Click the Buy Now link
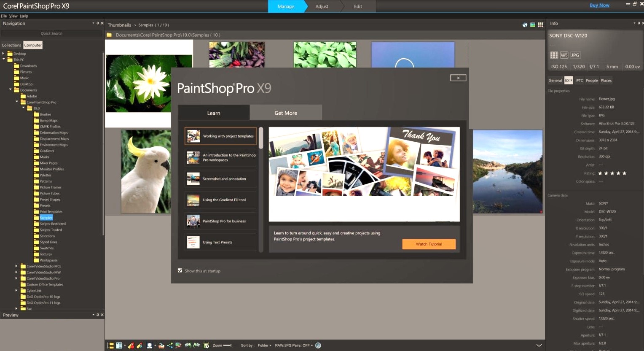 (599, 5)
